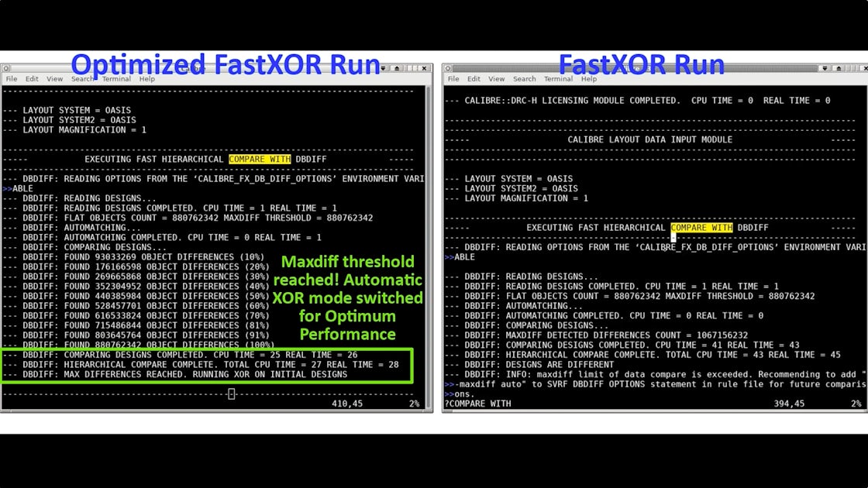The width and height of the screenshot is (868, 488).
Task: Click the highlighted COMPARE WITH match in left terminal
Action: click(260, 159)
